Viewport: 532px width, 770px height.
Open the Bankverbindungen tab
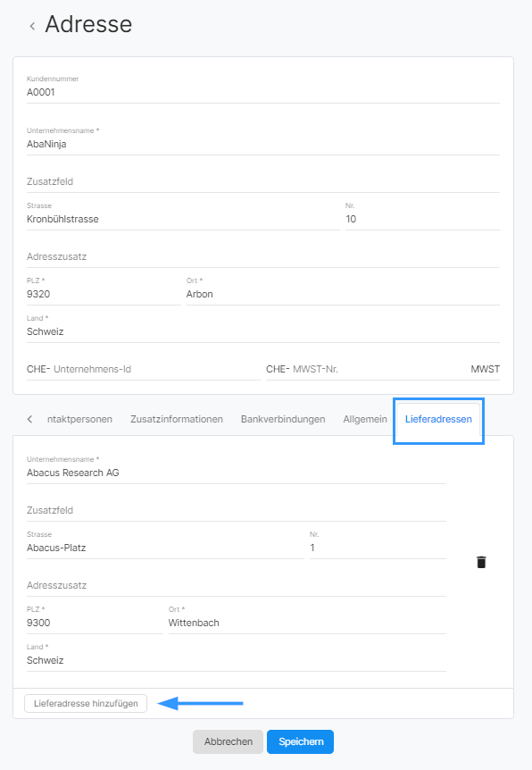tap(283, 419)
